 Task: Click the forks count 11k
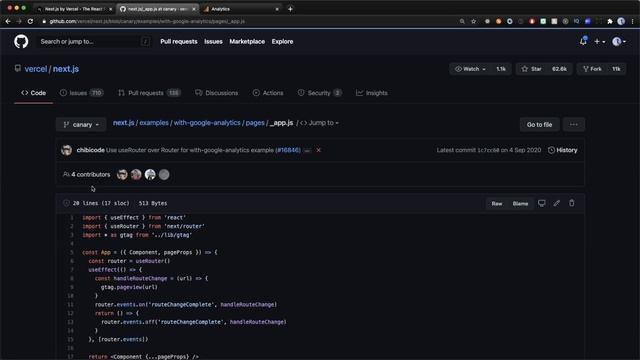[616, 69]
